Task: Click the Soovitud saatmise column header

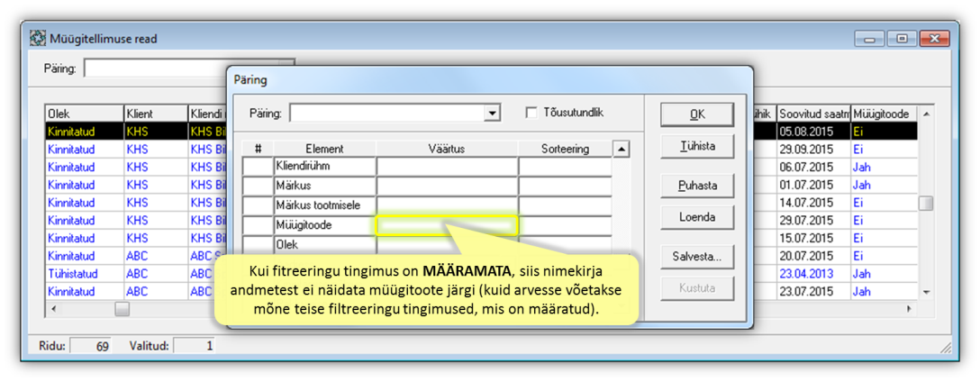Action: pos(813,114)
